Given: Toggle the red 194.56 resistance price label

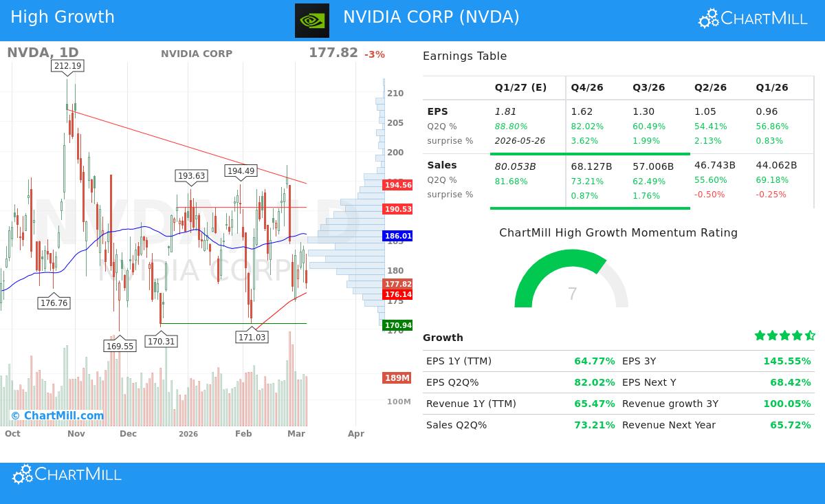Looking at the screenshot, I should tap(397, 185).
